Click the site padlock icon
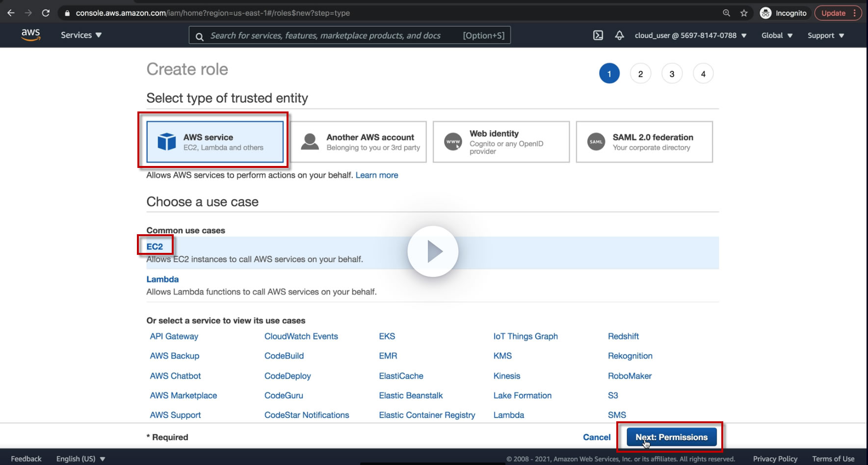This screenshot has width=868, height=465. coord(67,13)
